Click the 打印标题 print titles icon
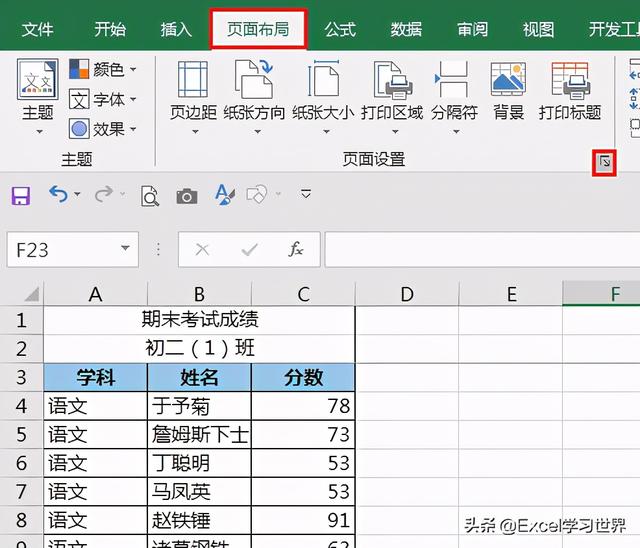 [570, 80]
